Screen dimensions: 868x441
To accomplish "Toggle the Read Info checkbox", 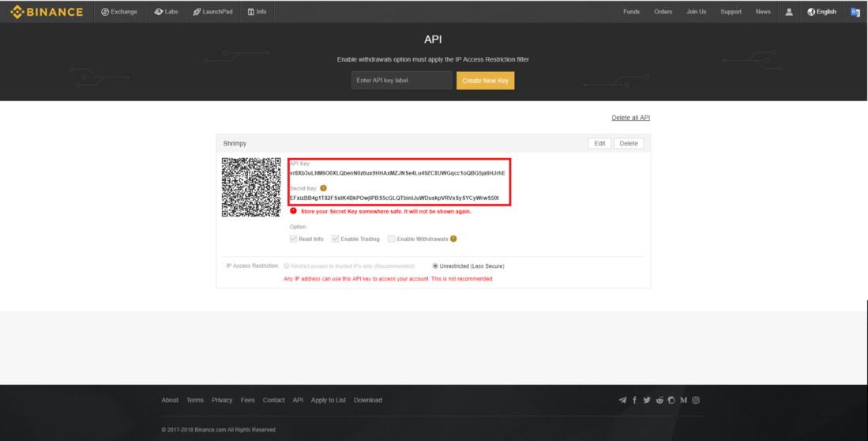I will pos(293,239).
